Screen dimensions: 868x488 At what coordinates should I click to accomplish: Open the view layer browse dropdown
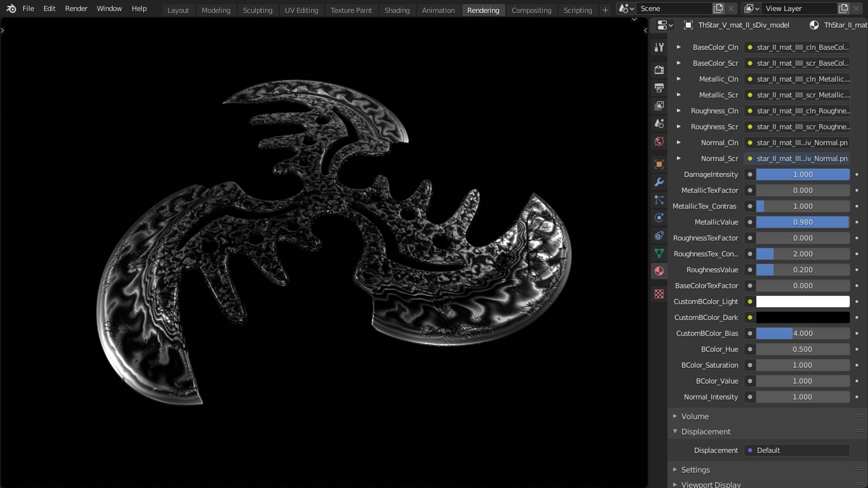[751, 9]
